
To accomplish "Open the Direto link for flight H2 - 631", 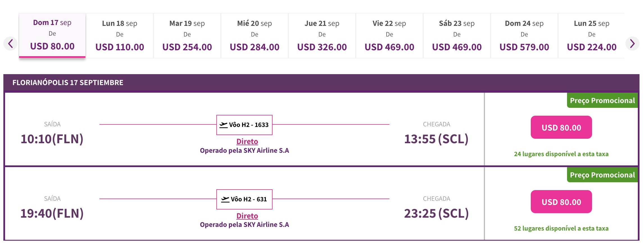I will click(x=247, y=216).
